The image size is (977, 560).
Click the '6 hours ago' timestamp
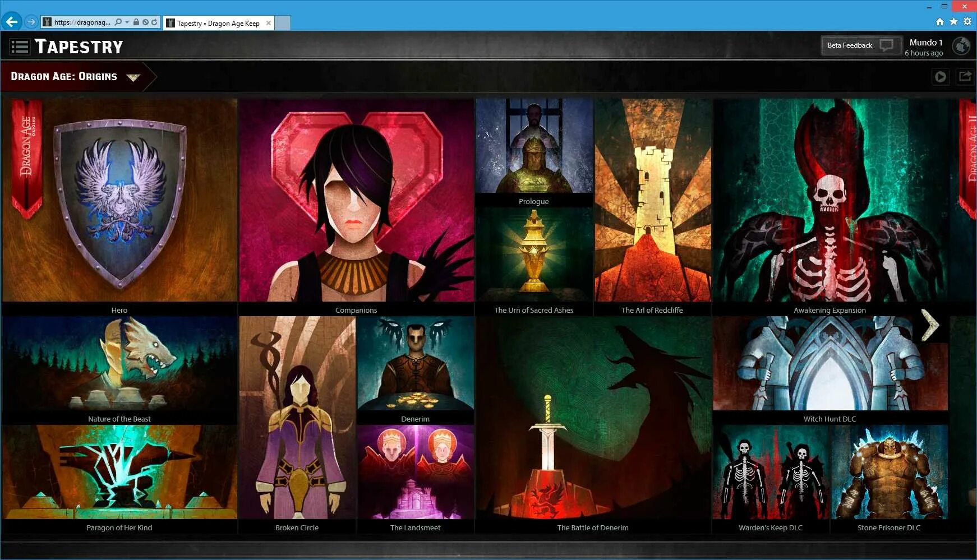coord(924,53)
